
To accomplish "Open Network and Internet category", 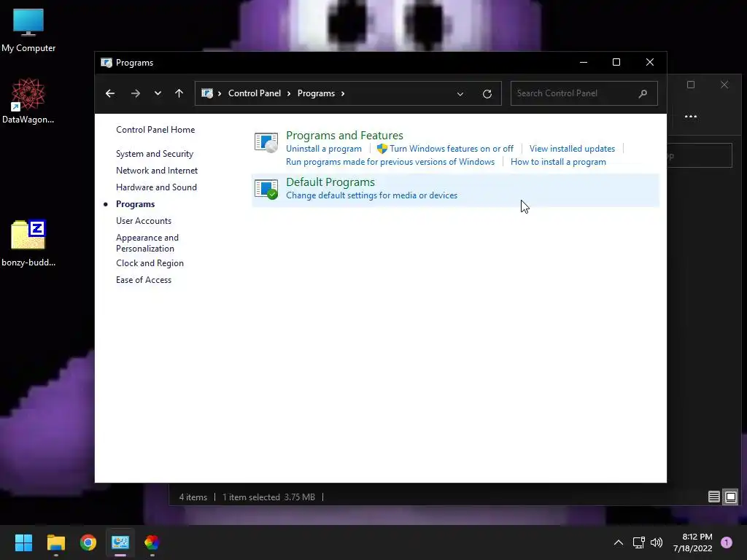I will point(157,171).
